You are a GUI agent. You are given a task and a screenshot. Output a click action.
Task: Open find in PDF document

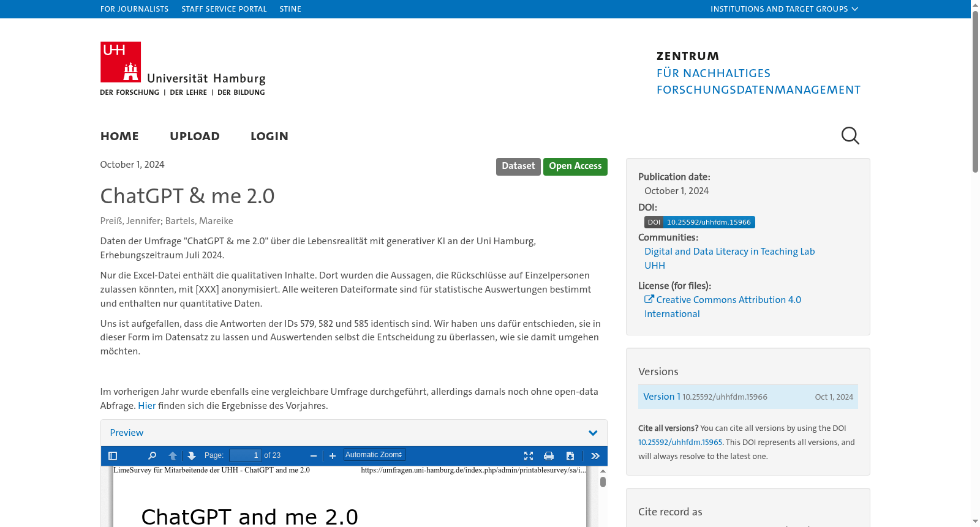click(x=152, y=455)
